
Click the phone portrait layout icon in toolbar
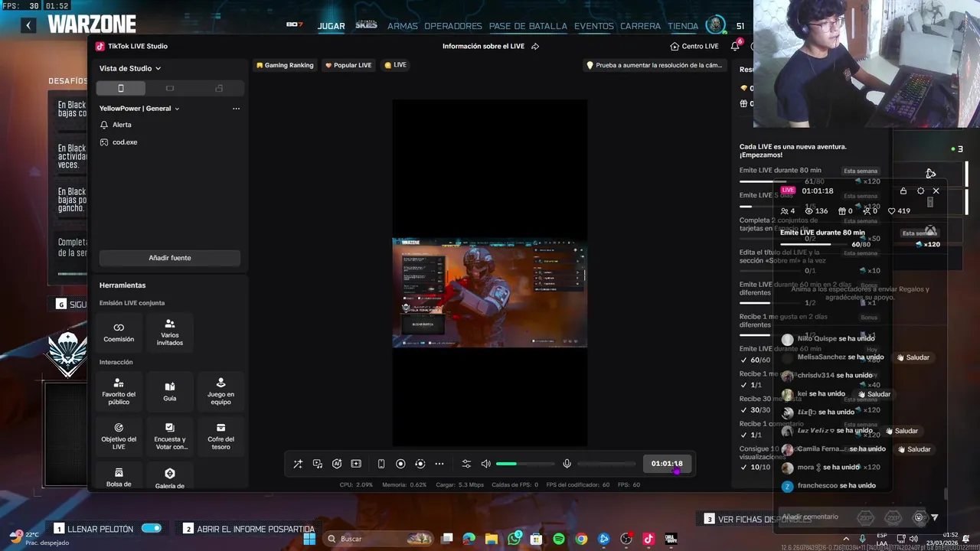(381, 464)
